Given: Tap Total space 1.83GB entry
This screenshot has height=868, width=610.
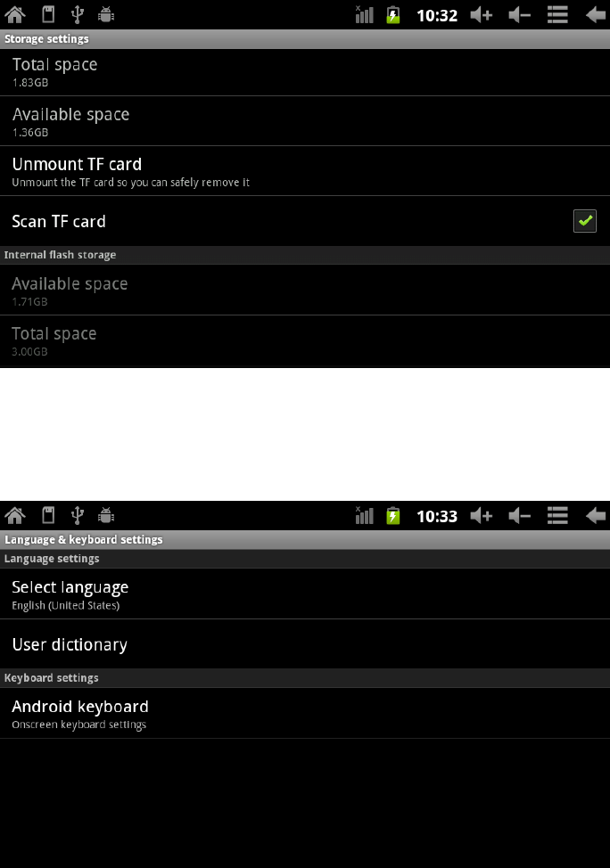Looking at the screenshot, I should pyautogui.click(x=305, y=72).
